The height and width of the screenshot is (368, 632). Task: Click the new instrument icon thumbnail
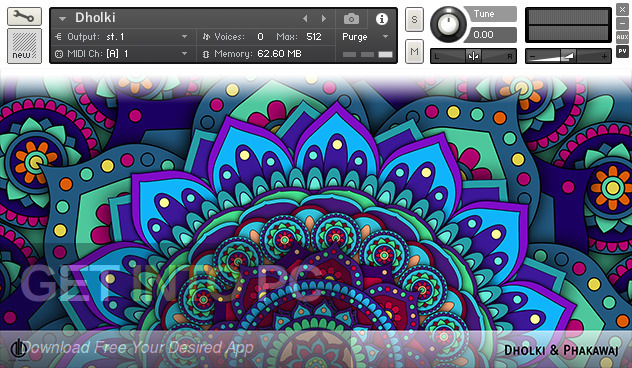(x=24, y=46)
